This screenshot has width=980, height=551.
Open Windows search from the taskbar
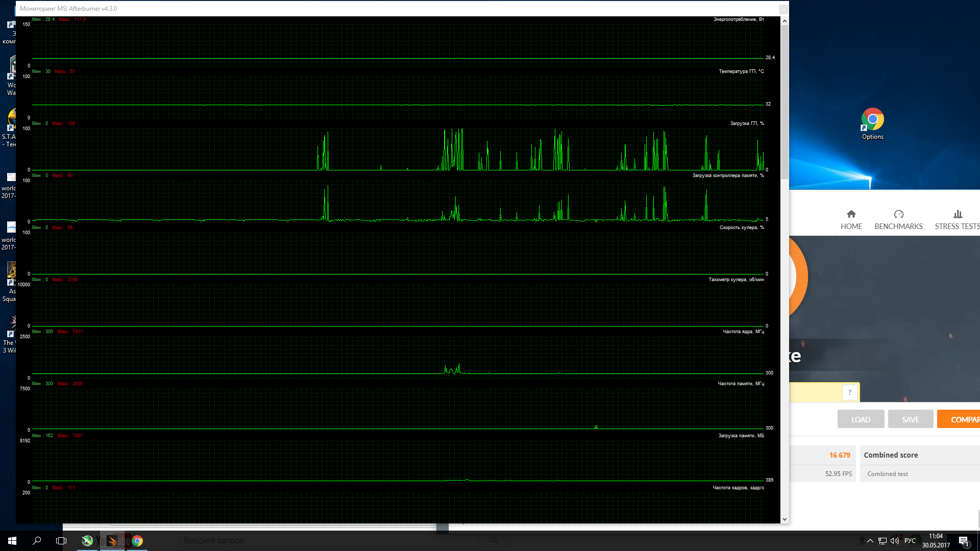(x=37, y=541)
